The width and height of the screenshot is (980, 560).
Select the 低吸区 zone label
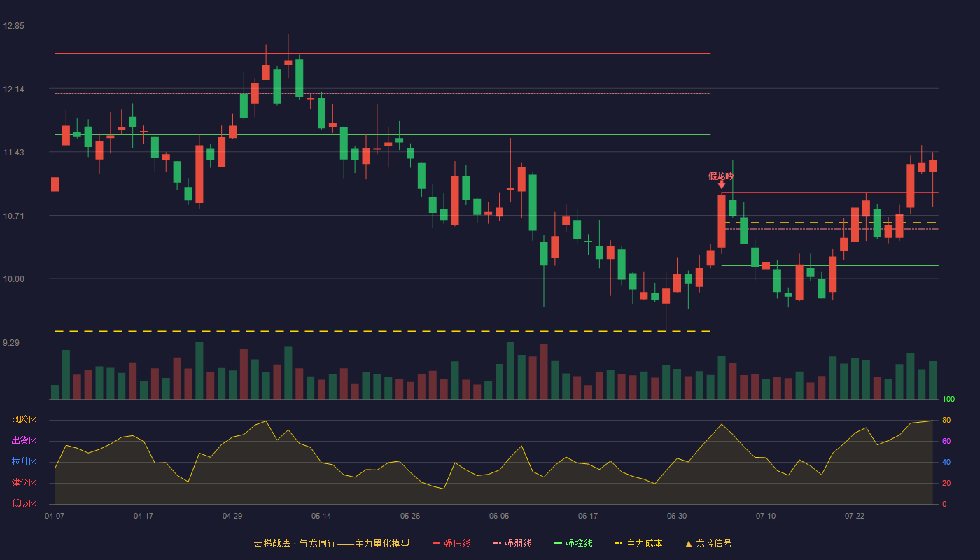click(x=24, y=504)
